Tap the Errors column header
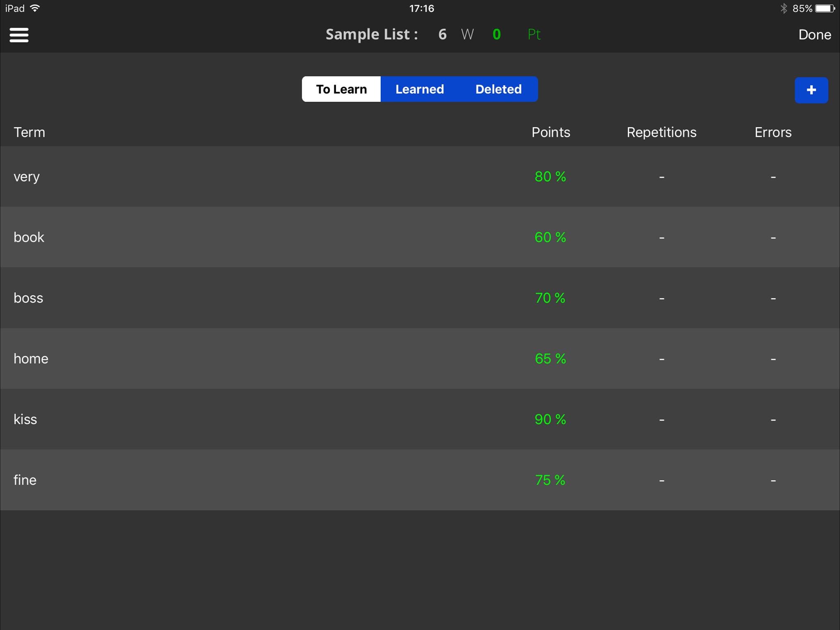The height and width of the screenshot is (630, 840). click(773, 132)
